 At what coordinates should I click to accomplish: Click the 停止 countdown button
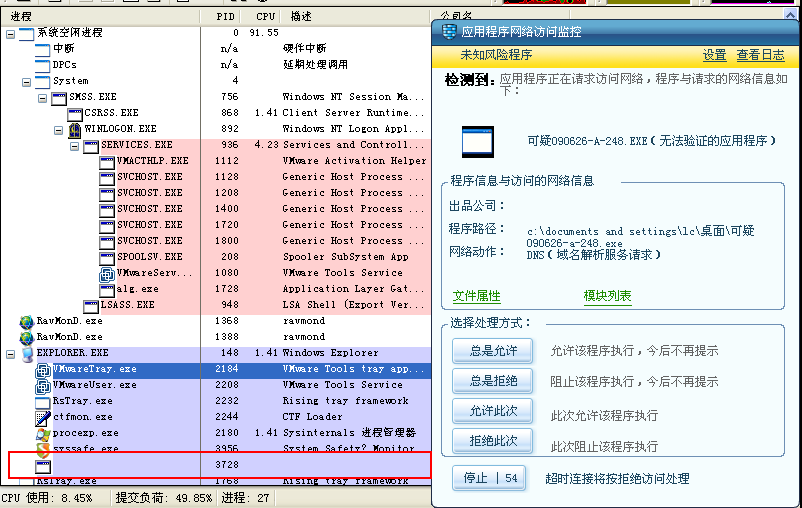pyautogui.click(x=489, y=478)
